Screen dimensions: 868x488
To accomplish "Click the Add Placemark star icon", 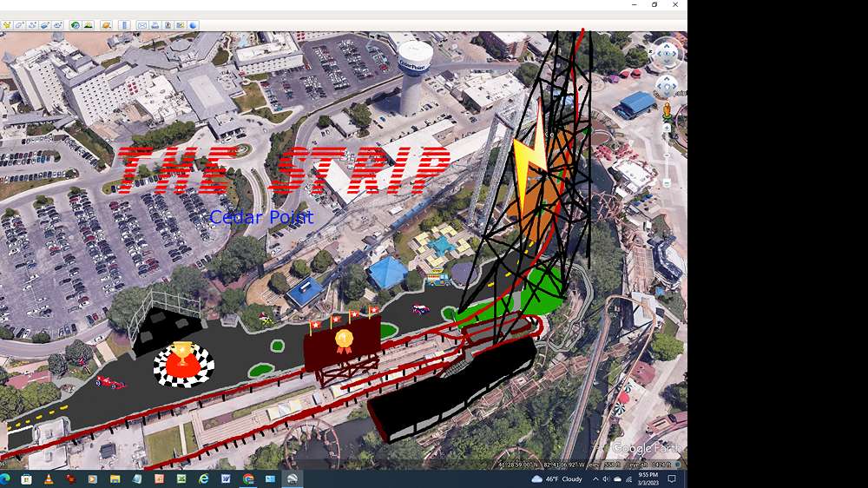I will 7,25.
